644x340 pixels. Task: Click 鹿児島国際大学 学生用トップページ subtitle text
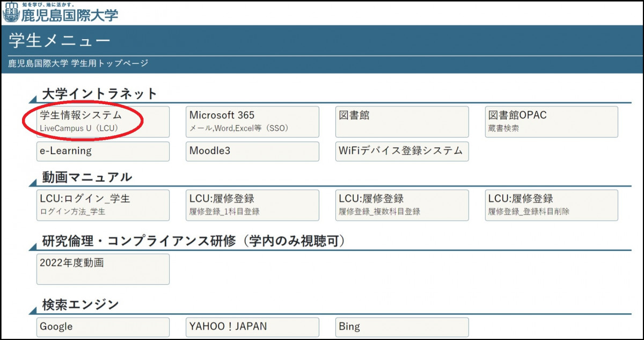pos(78,63)
